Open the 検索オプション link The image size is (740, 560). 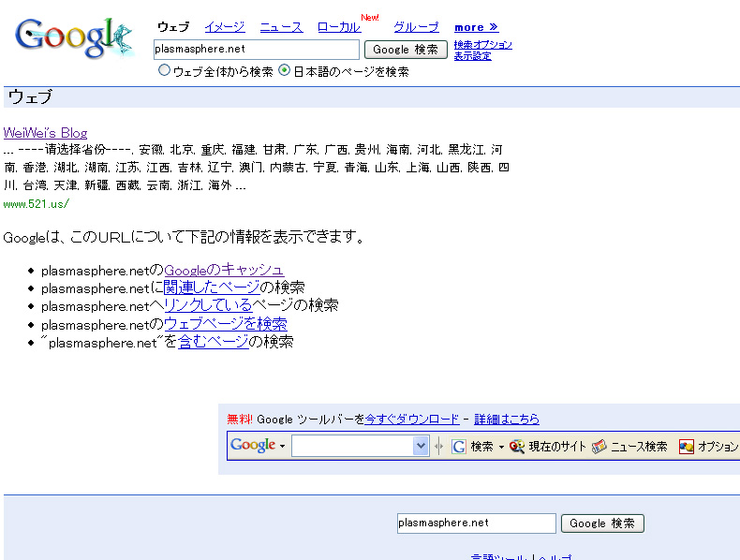click(482, 45)
